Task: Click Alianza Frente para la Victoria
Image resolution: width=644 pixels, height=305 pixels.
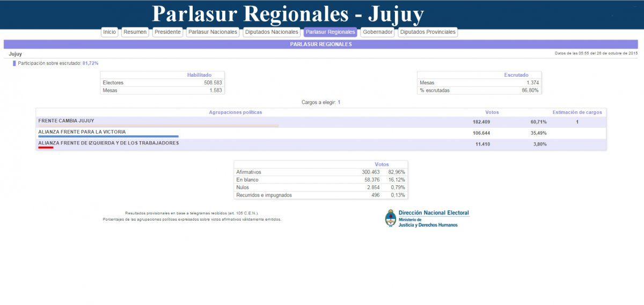Action: (82, 132)
